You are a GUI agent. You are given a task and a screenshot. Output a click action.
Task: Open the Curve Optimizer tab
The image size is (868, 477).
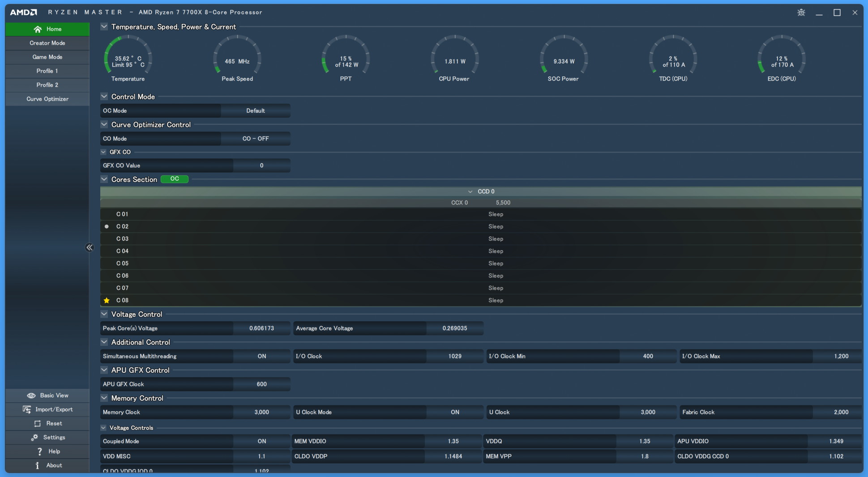47,99
